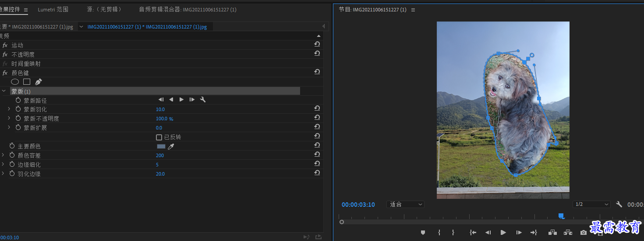Toggle animation stopwatch for 羽化边缘
The height and width of the screenshot is (241, 644).
click(x=12, y=173)
